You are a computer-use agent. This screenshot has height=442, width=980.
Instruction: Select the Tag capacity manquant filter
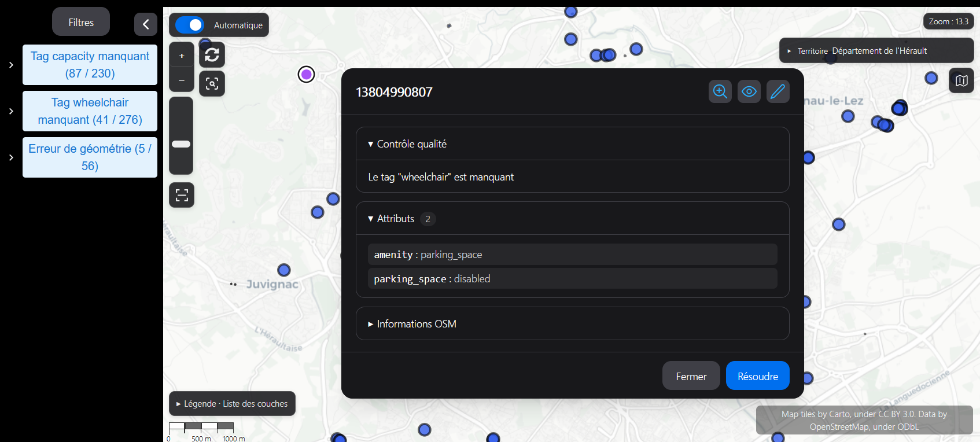90,65
